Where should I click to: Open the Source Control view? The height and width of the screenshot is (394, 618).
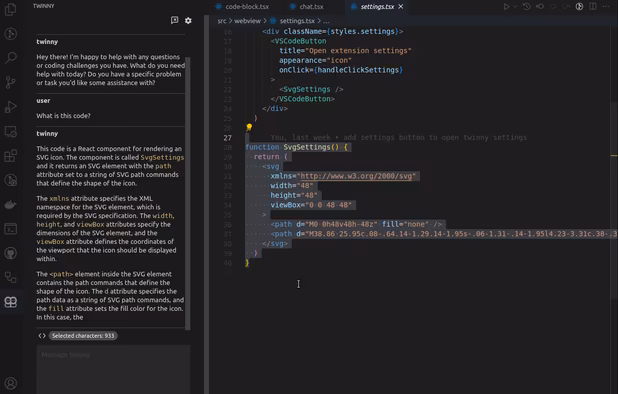point(11,82)
